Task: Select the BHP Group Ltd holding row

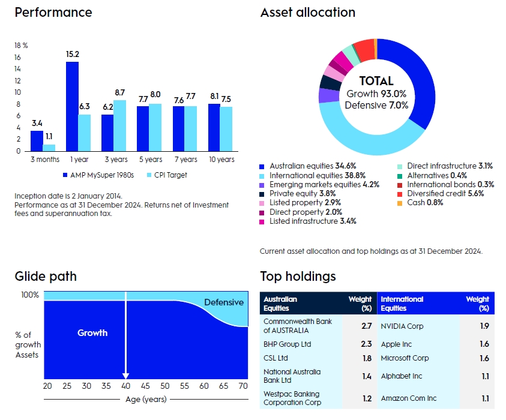Action: point(319,344)
